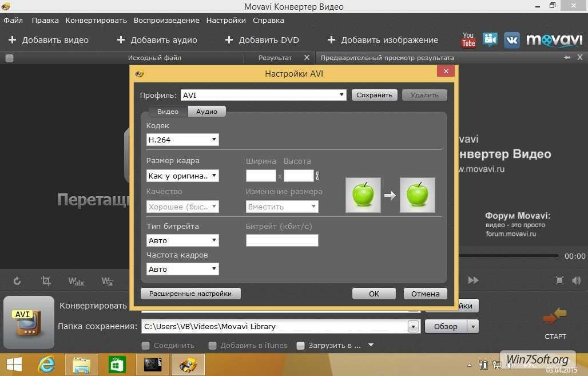The height and width of the screenshot is (376, 588).
Task: Open the Справка menu
Action: [x=268, y=20]
